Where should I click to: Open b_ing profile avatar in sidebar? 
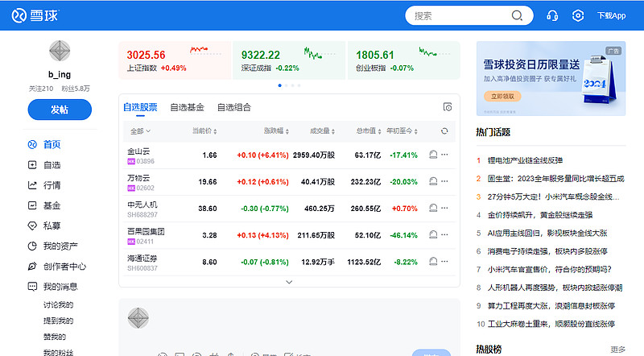point(60,51)
